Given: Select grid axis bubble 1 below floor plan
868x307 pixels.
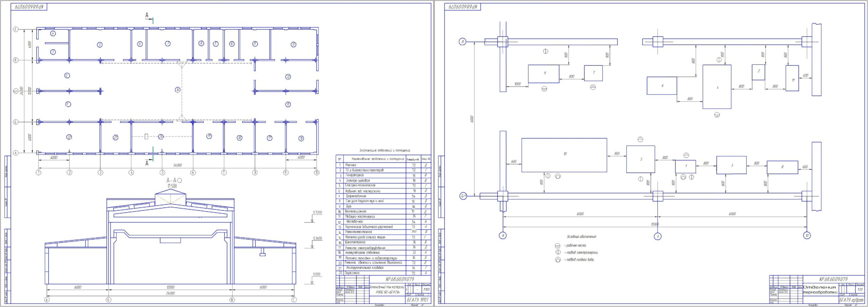Looking at the screenshot, I should click(x=39, y=172).
